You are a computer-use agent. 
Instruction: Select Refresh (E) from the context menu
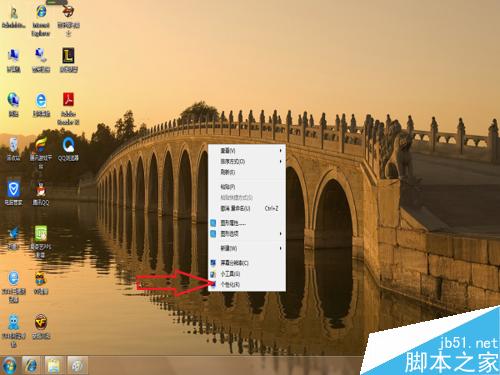click(x=247, y=172)
